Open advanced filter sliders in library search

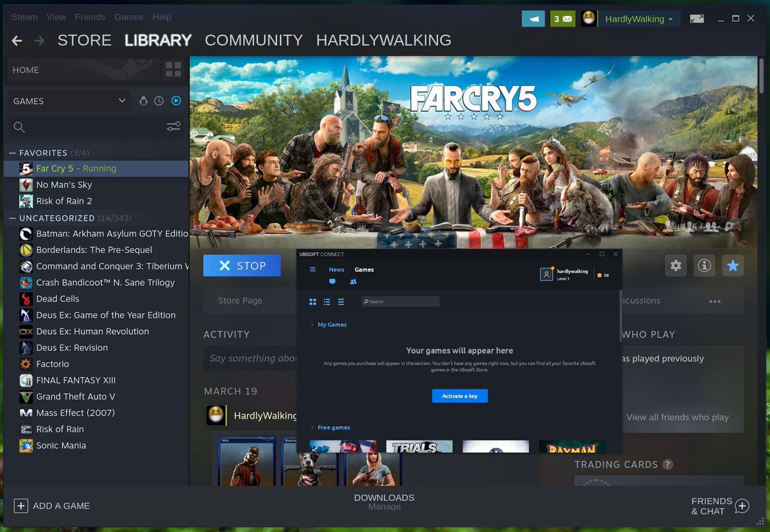tap(173, 126)
